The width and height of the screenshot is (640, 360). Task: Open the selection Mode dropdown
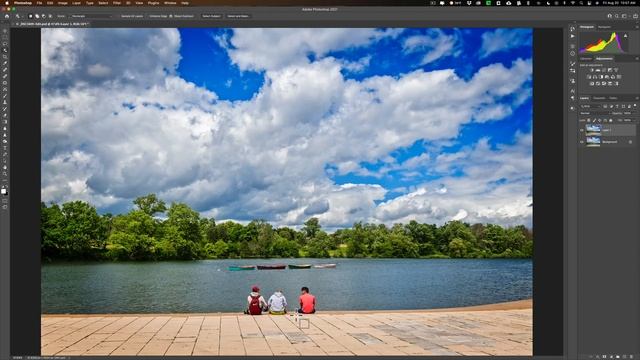point(92,16)
